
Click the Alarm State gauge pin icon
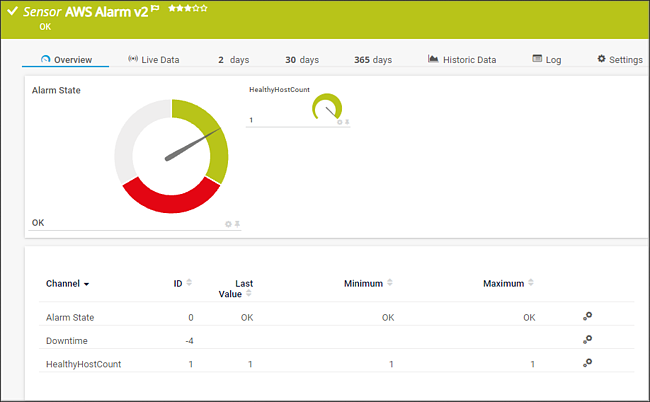(237, 224)
